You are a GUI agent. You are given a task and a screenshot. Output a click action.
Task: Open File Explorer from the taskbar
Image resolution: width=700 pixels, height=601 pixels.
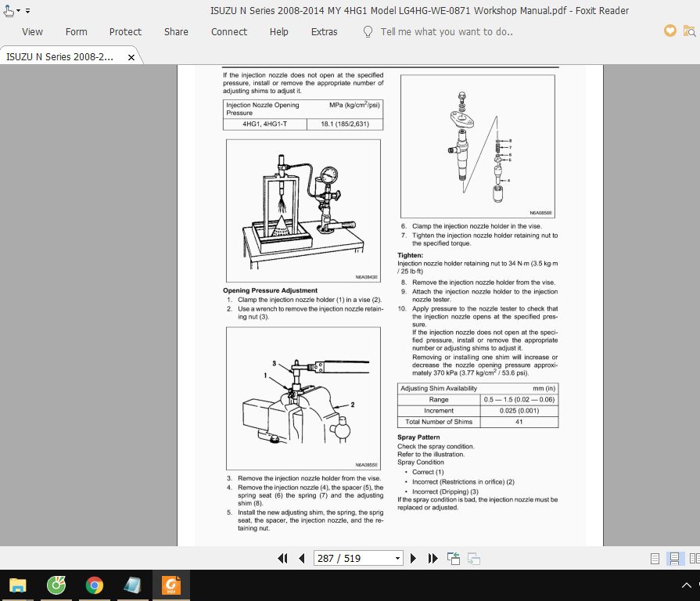pos(18,585)
